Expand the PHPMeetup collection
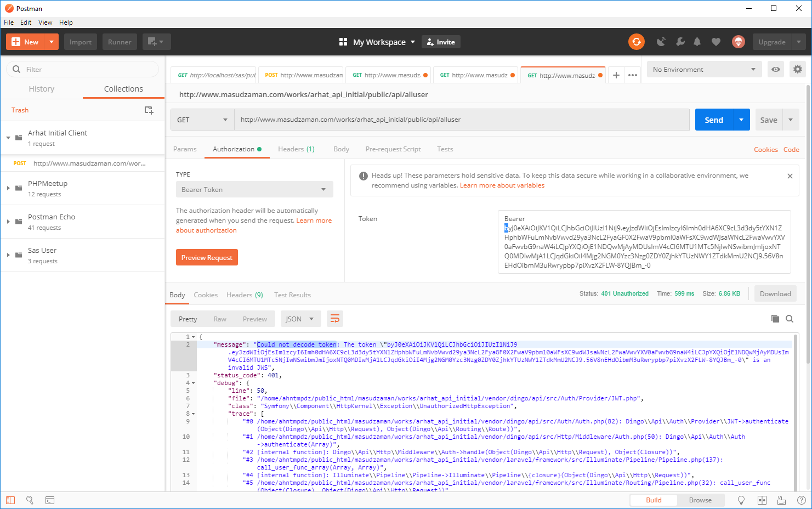812x509 pixels. [x=8, y=188]
